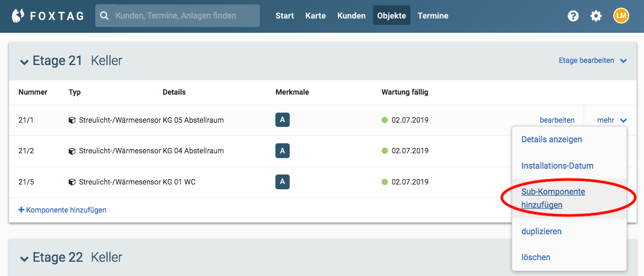Click the Etage 22 Keller heading
Screen dimensions: 644x276
pos(77,257)
